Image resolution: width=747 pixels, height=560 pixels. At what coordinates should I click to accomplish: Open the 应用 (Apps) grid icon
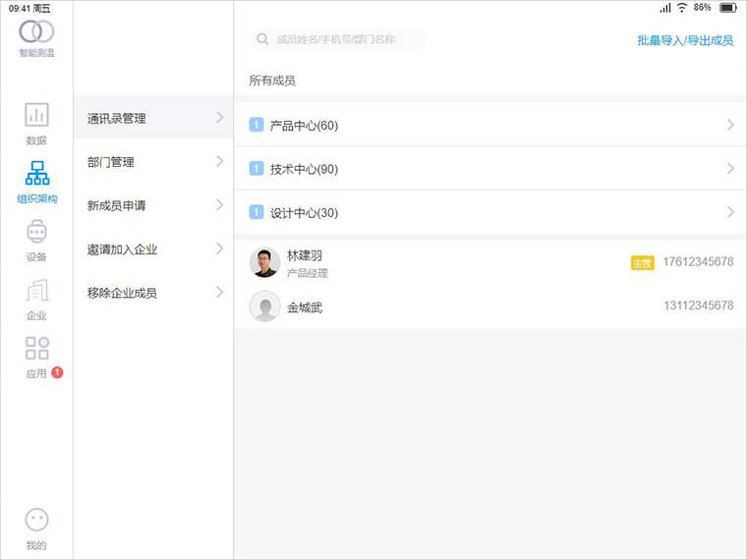pos(36,350)
